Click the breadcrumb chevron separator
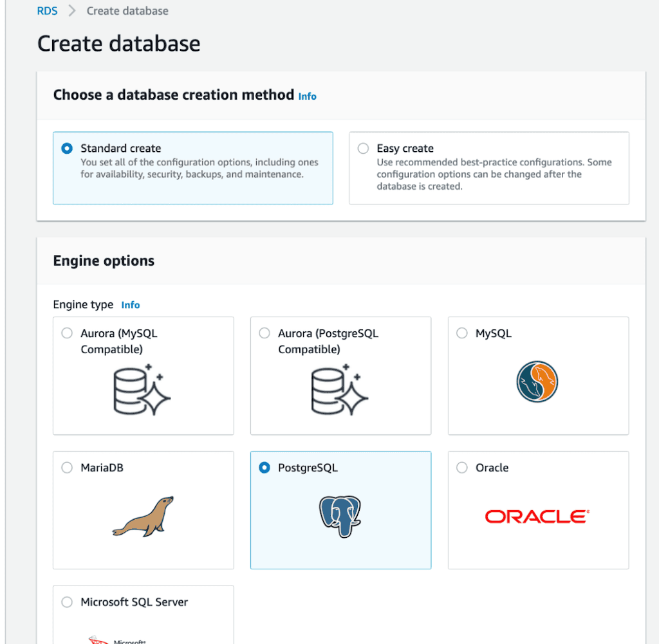Viewport: 659px width, 644px height. tap(73, 10)
